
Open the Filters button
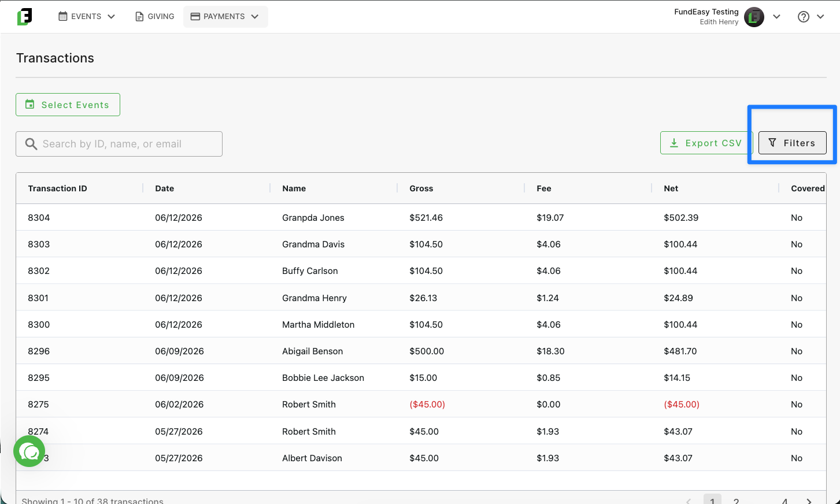(792, 143)
